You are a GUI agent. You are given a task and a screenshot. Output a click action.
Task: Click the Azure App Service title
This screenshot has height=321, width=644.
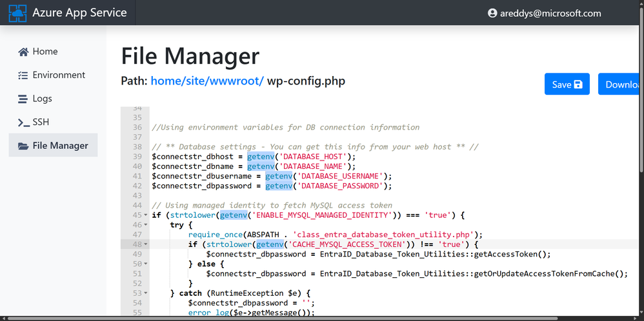[x=79, y=13]
